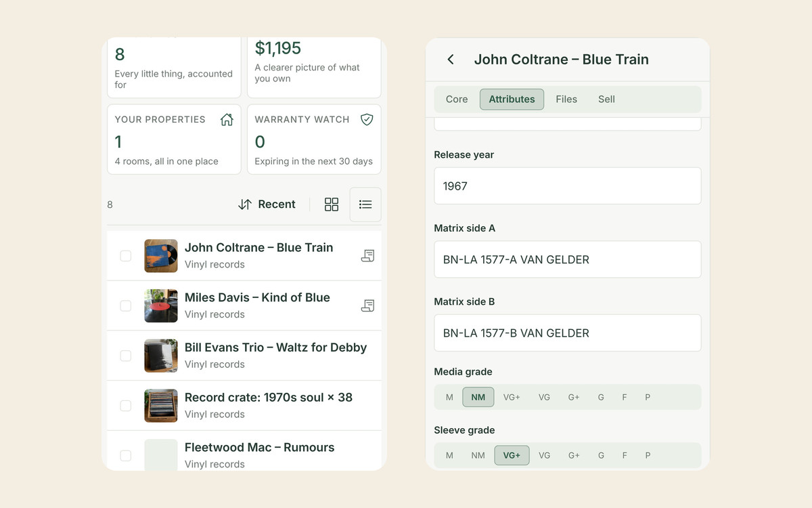
Task: Click the detail header title John Coltrane – Blue Train
Action: 562,60
